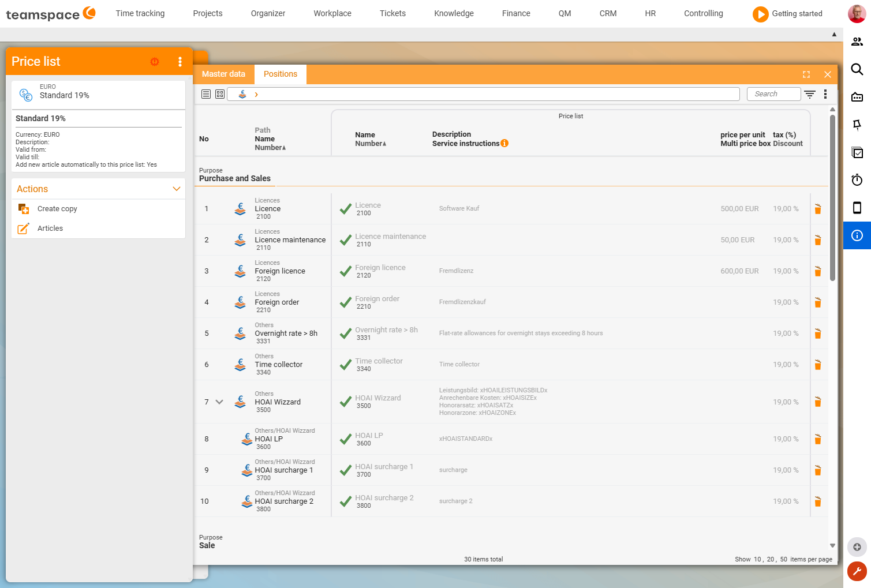The width and height of the screenshot is (871, 588).
Task: Toggle the Time collector checkmark
Action: pos(346,365)
